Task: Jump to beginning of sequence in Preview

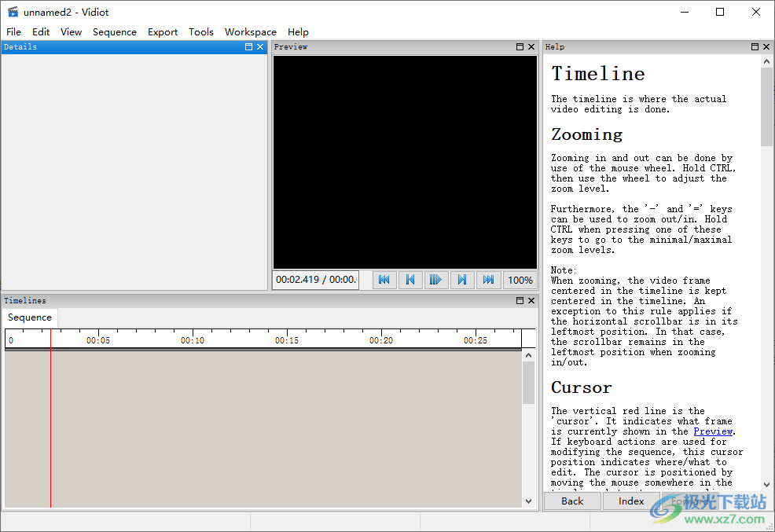Action: point(384,280)
